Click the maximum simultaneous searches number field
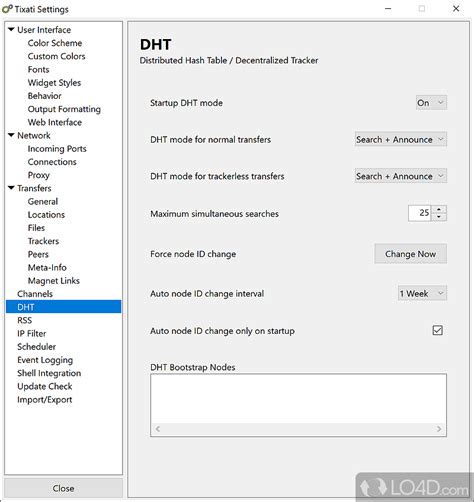Screen dimensions: 474x502 [420, 213]
